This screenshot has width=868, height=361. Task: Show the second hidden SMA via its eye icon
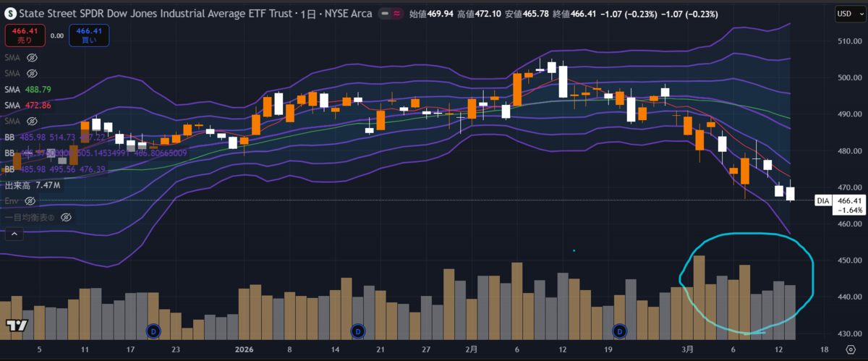pos(31,73)
